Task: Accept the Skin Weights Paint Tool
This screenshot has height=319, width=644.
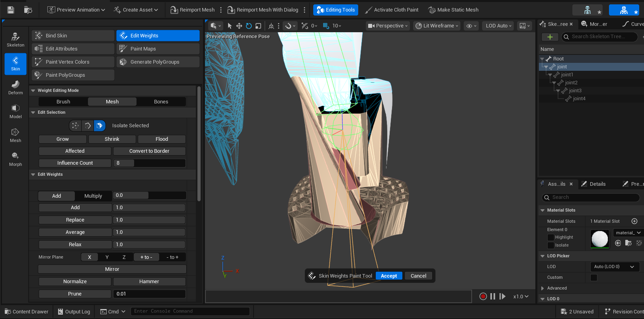Action: point(389,276)
